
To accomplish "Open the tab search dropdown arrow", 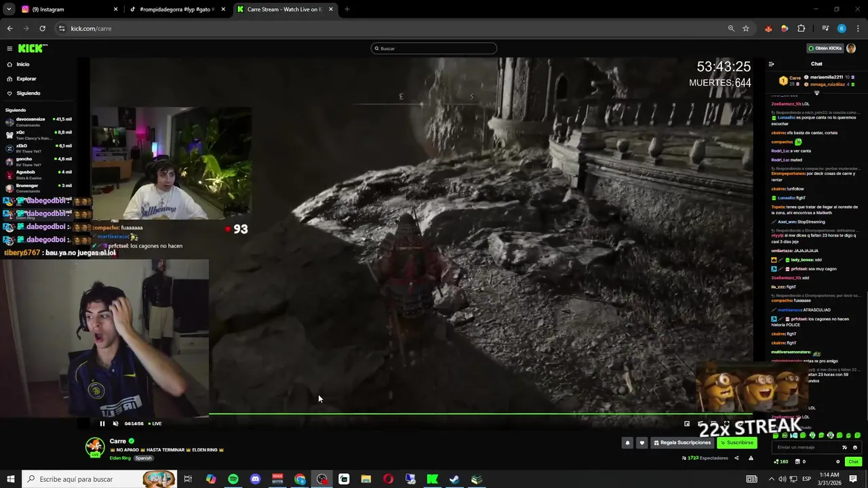I will pyautogui.click(x=9, y=9).
